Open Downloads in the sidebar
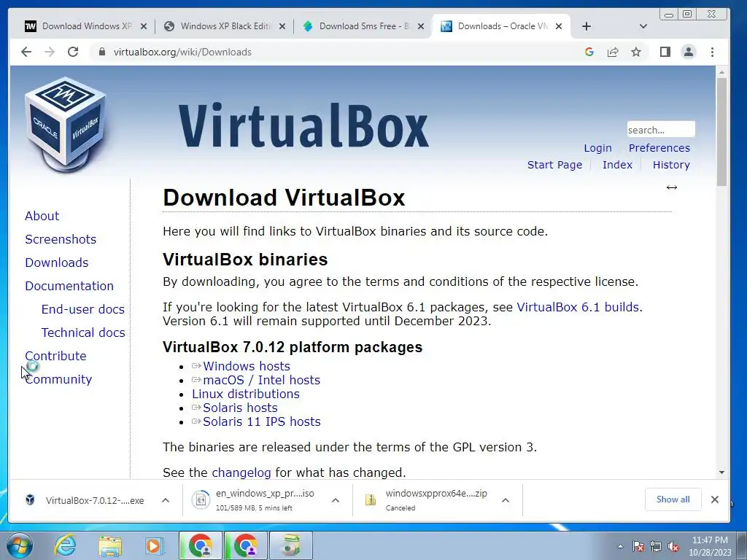Screen dimensions: 747x560 [x=57, y=262]
